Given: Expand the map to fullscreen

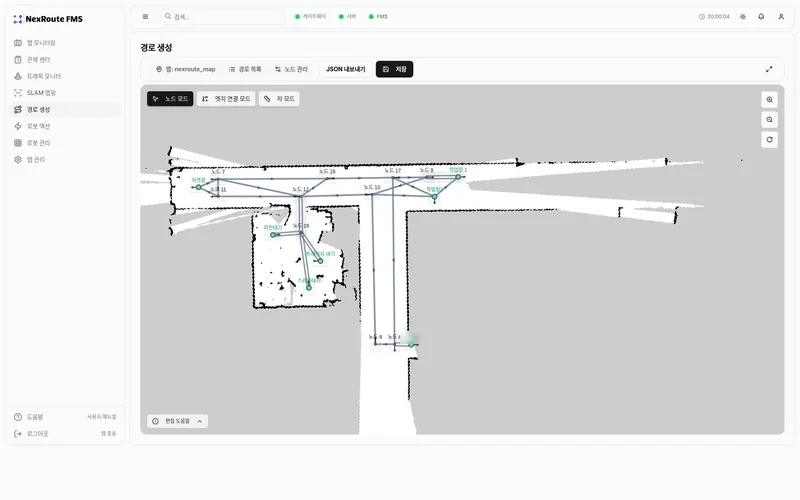Looking at the screenshot, I should 769,69.
